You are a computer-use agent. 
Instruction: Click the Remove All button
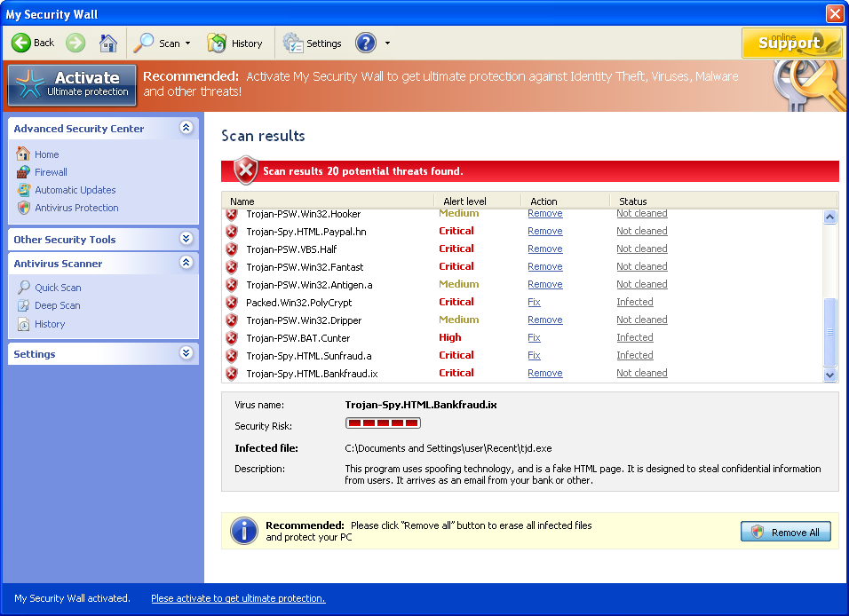tap(786, 532)
